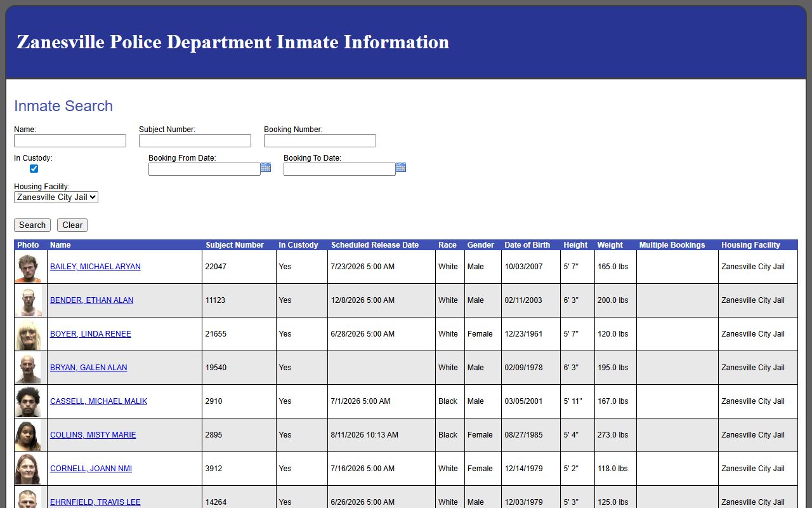Click release date 7/23/2026 5:00 AM
Screen dimensions: 812x508
tap(362, 267)
